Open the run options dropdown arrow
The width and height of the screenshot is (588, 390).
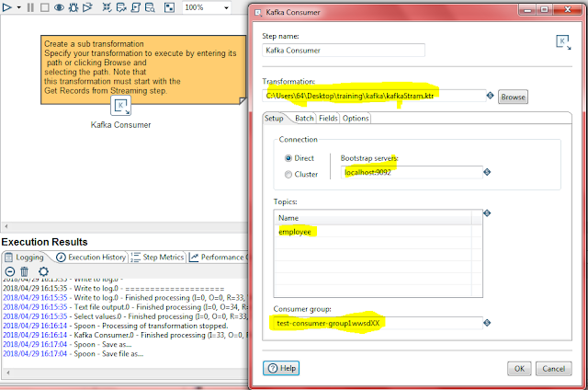click(18, 7)
